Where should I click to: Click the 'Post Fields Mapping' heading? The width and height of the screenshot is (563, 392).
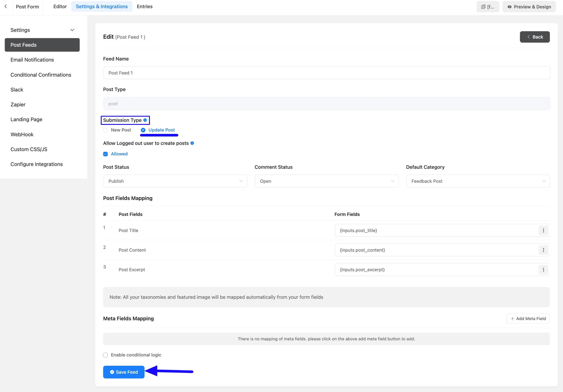[x=128, y=198]
